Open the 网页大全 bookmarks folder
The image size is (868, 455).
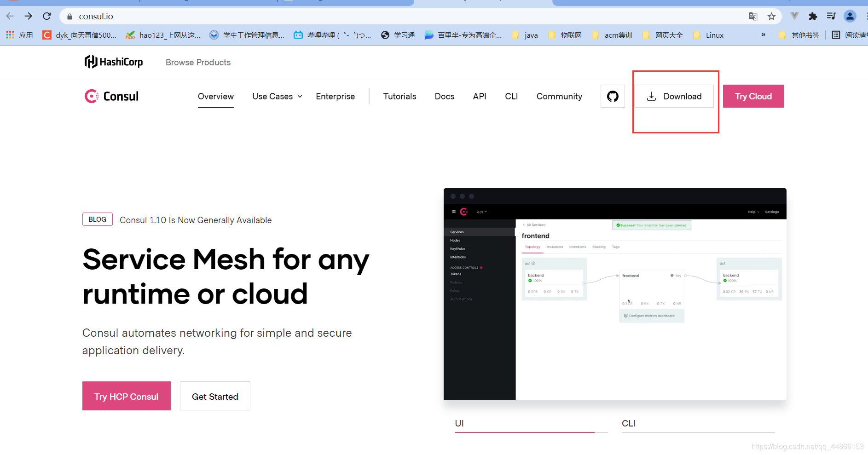663,35
